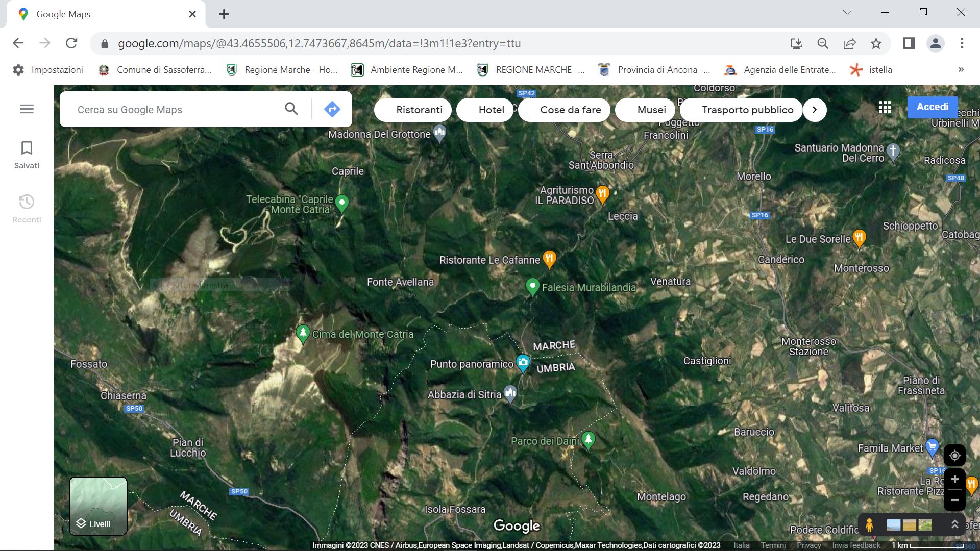Close the Google Maps tab
Image resolution: width=980 pixels, height=551 pixels.
pyautogui.click(x=192, y=14)
